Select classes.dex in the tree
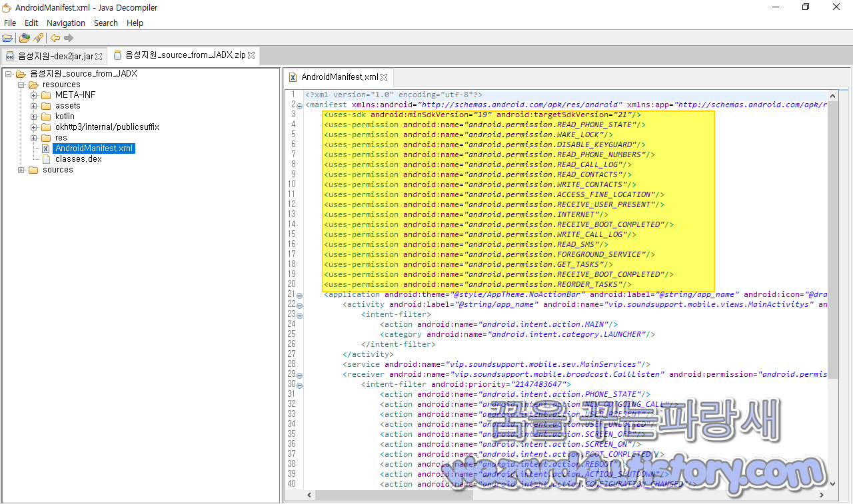Viewport: 853px width, 504px height. 79,159
